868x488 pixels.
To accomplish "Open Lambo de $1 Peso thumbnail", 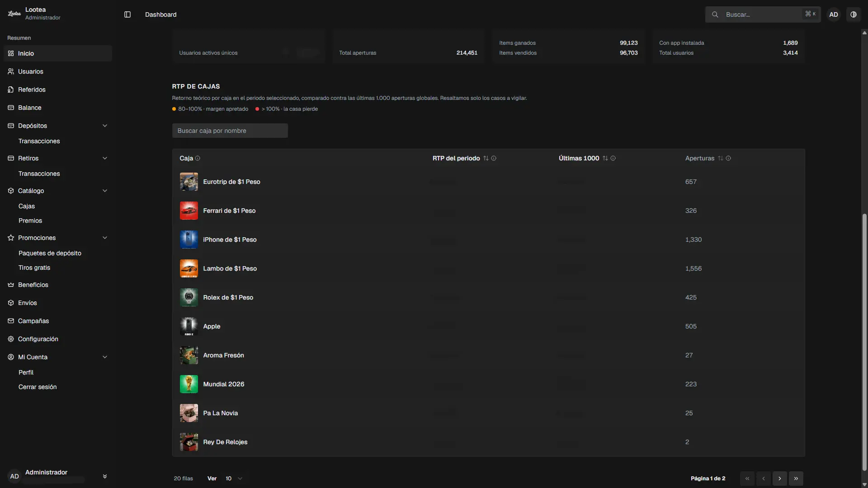I will click(189, 268).
